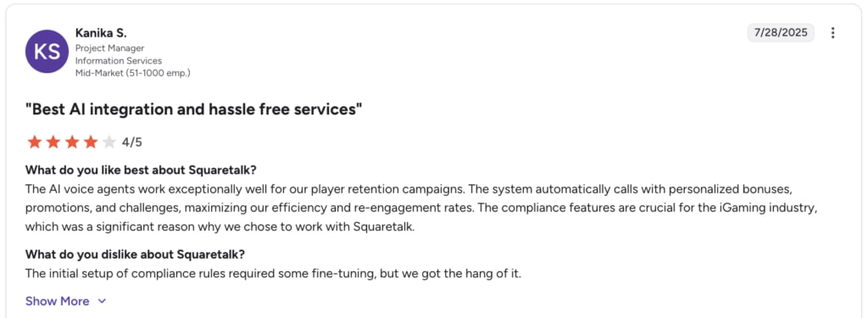Click the review title Best AI integration
The image size is (868, 318).
[194, 109]
